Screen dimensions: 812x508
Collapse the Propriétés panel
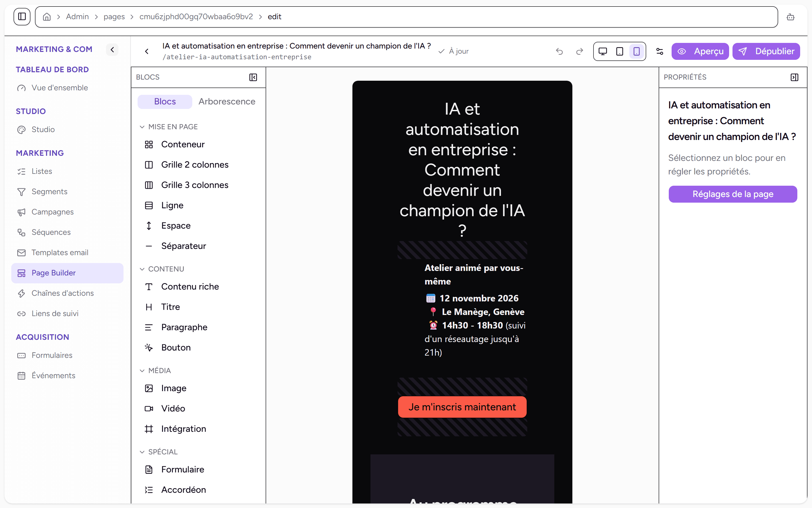click(x=794, y=77)
